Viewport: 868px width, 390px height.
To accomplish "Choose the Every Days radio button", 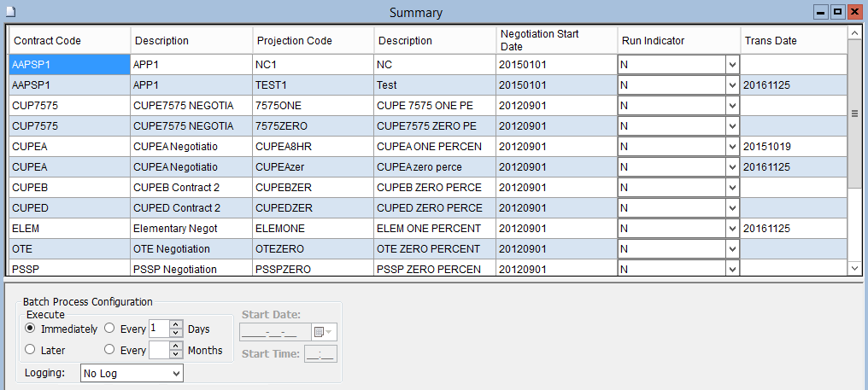I will pyautogui.click(x=109, y=329).
